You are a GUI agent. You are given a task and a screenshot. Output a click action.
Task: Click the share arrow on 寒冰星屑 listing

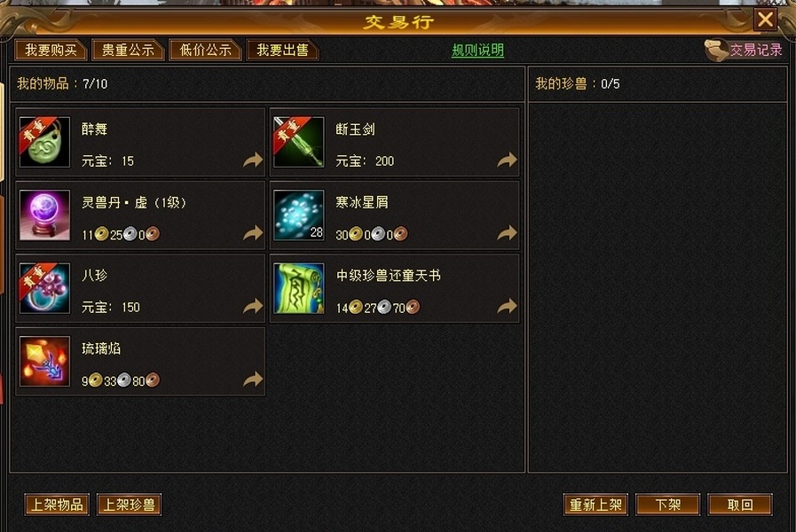pos(507,233)
